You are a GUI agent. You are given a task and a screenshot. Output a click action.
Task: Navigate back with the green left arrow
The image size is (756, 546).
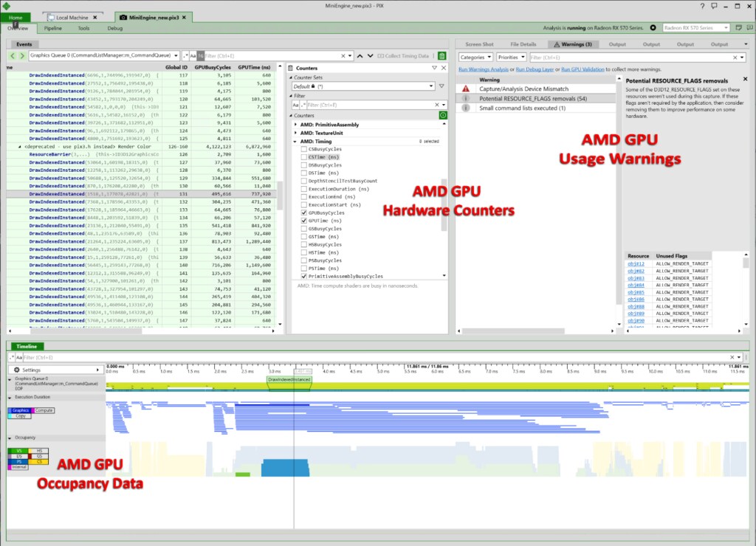tap(12, 56)
